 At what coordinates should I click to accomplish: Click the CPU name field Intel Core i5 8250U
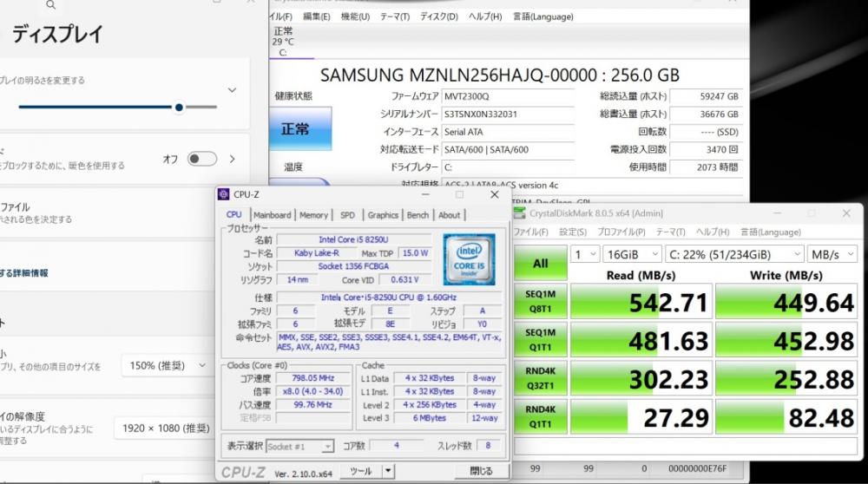(x=353, y=239)
